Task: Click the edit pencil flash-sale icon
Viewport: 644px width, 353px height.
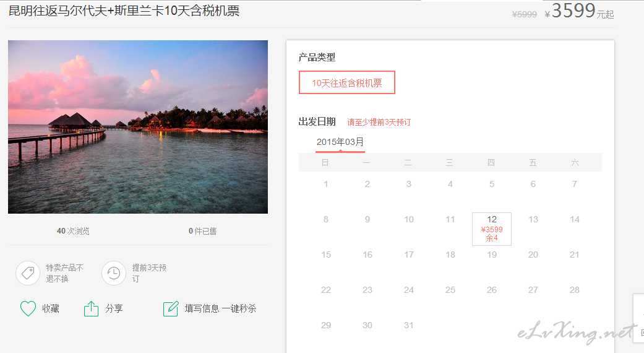Action: click(171, 308)
